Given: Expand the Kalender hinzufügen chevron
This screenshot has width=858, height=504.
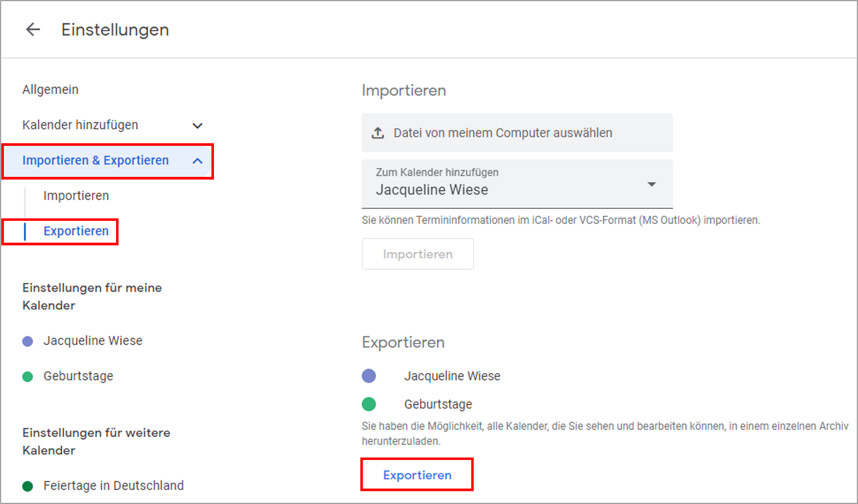Looking at the screenshot, I should pyautogui.click(x=197, y=126).
